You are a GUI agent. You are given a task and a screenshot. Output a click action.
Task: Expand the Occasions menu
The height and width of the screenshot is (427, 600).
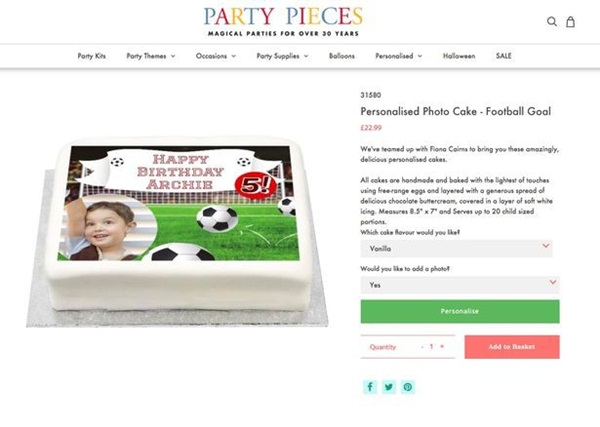[216, 56]
